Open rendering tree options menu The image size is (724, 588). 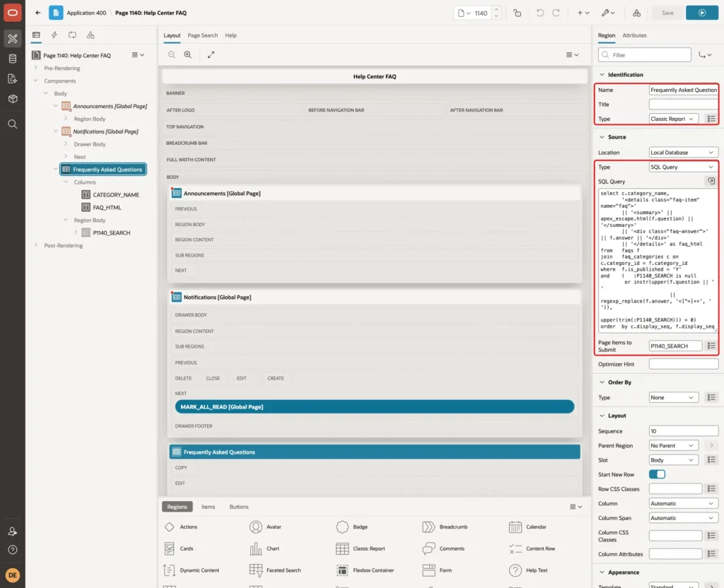pyautogui.click(x=138, y=55)
